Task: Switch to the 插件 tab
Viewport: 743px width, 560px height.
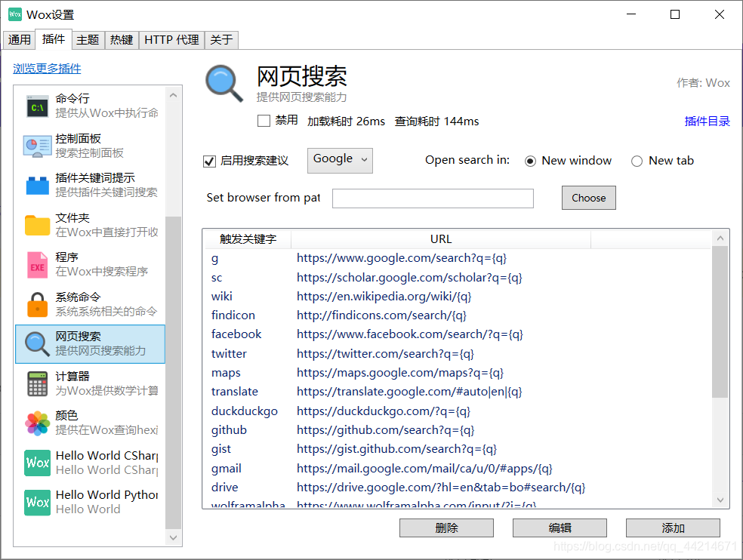Action: (54, 38)
